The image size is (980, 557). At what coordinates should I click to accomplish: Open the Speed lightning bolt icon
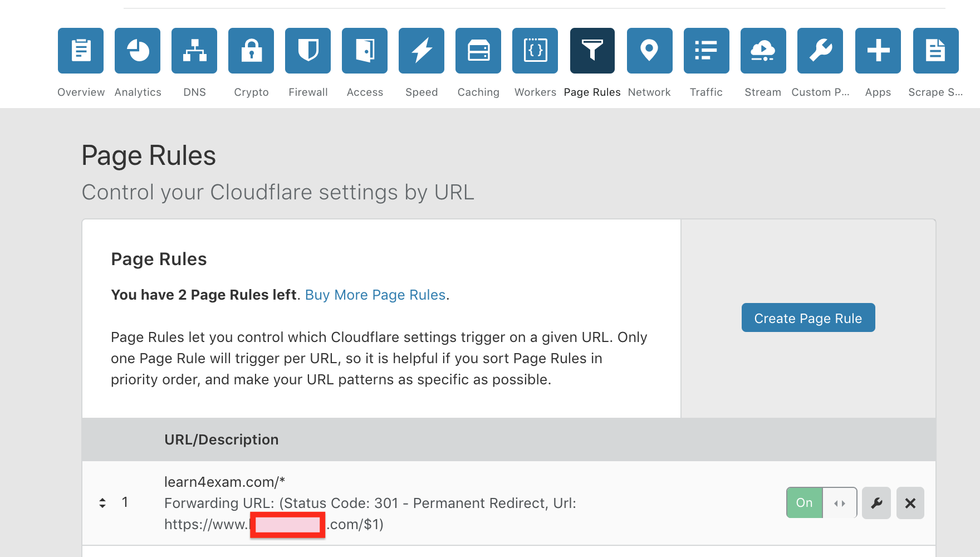point(422,51)
